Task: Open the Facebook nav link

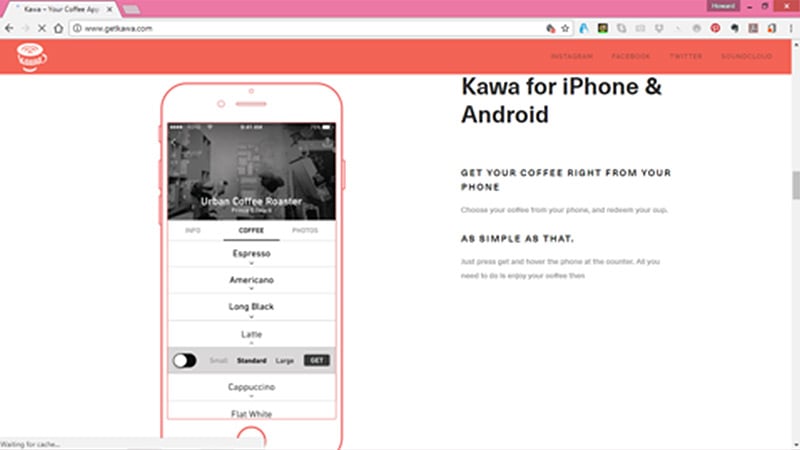Action: (631, 56)
